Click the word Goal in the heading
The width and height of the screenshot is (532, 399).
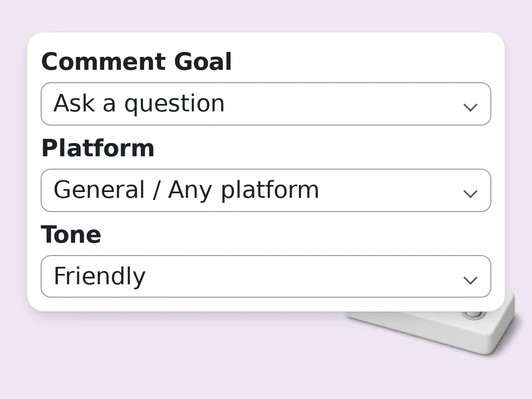(203, 62)
